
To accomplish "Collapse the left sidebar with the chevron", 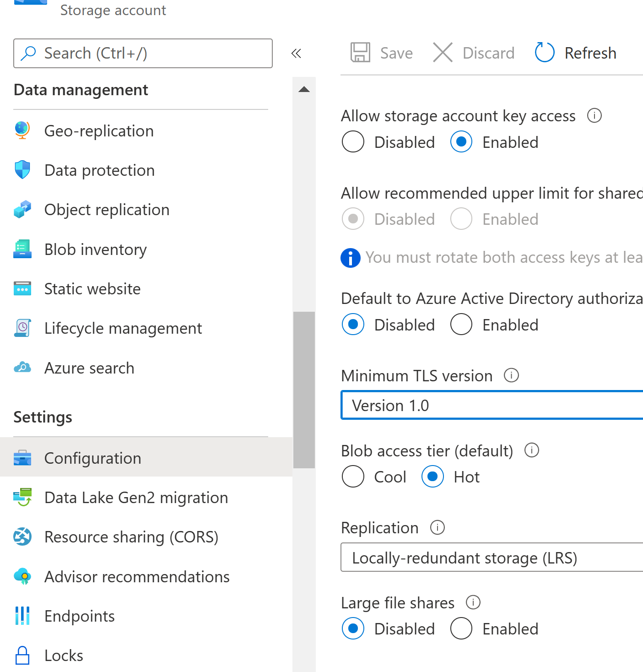I will [x=296, y=54].
